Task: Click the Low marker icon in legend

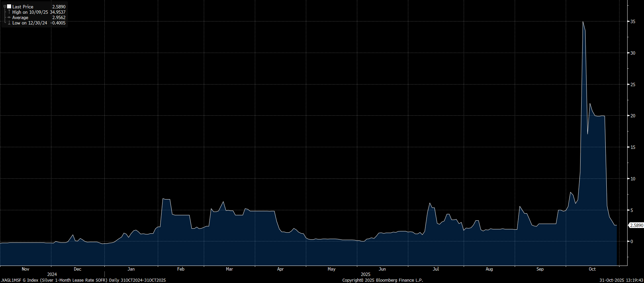Action: [9, 23]
